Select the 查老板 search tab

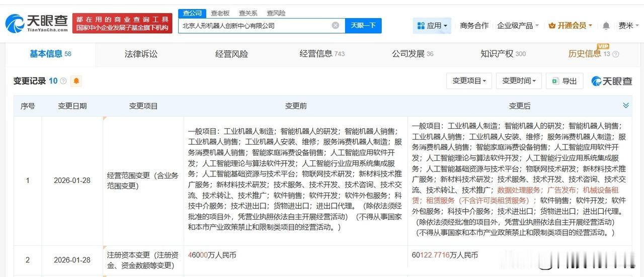pyautogui.click(x=220, y=13)
